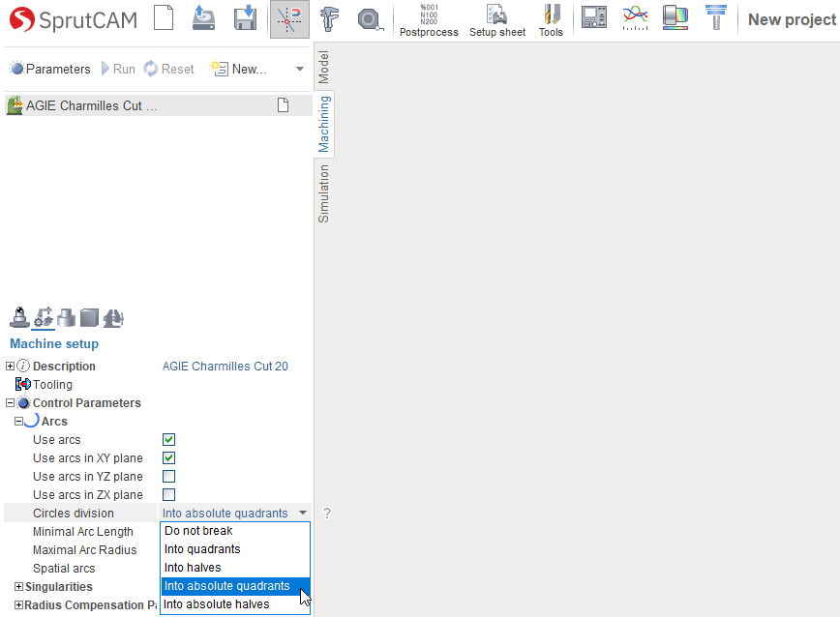Toggle the snap magnet tool
Screen dimensions: 840x617
(289, 19)
